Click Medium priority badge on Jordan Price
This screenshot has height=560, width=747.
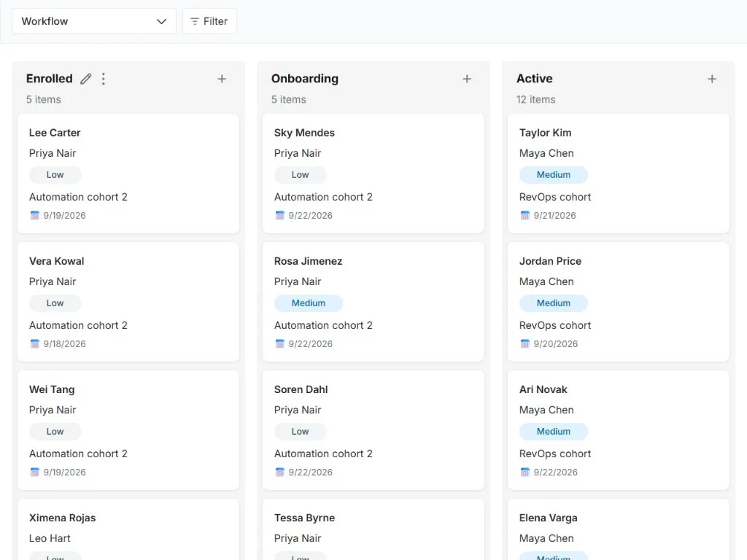pos(554,303)
